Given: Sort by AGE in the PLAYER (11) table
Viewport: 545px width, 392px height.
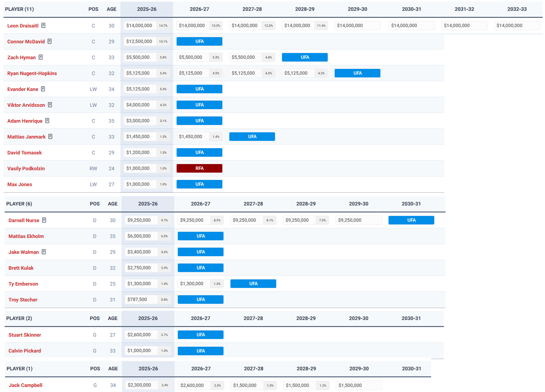Looking at the screenshot, I should 112,9.
